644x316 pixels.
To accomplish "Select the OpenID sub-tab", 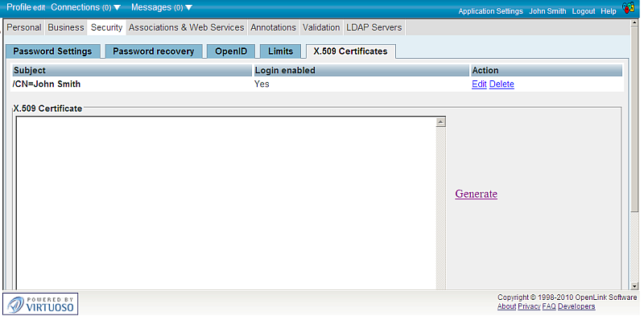I will coord(231,51).
